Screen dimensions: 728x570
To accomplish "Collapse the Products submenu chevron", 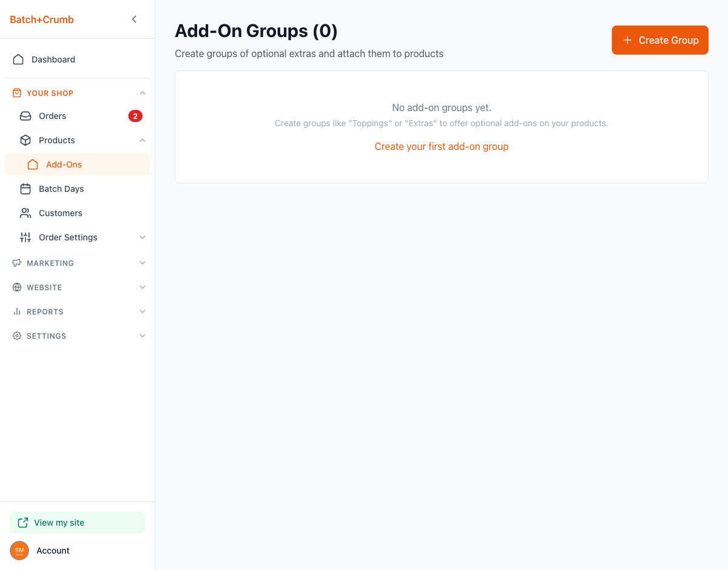I will pyautogui.click(x=143, y=140).
